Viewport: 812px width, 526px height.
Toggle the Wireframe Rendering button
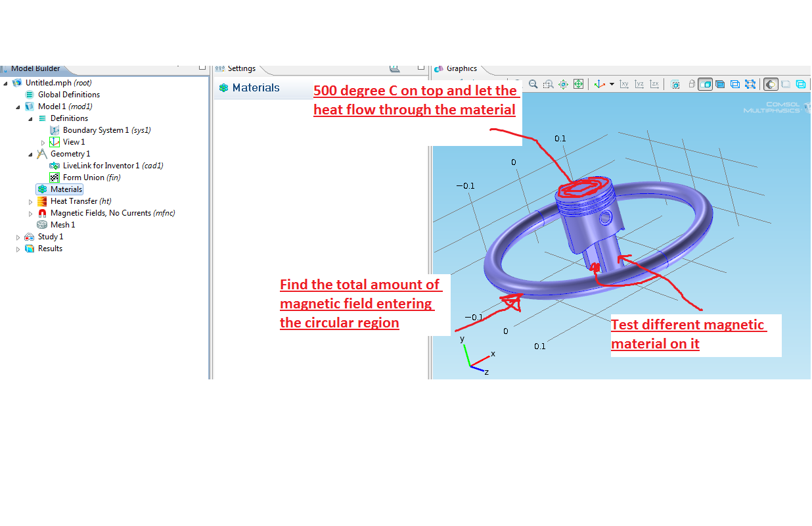[801, 84]
